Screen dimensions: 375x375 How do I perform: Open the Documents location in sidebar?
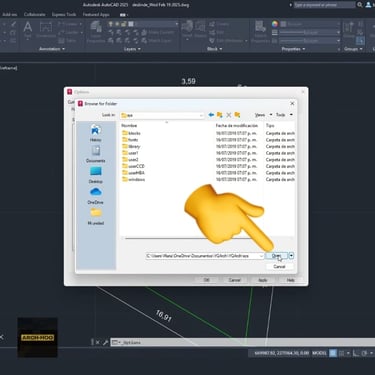pos(96,154)
